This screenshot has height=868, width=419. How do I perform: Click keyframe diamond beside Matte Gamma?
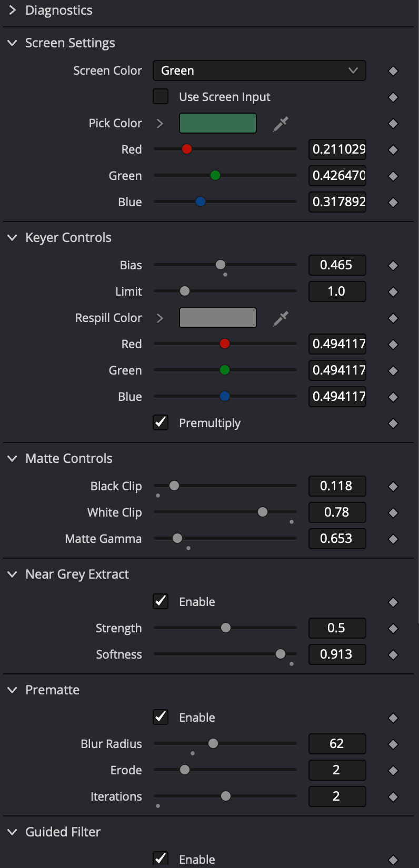pyautogui.click(x=393, y=539)
